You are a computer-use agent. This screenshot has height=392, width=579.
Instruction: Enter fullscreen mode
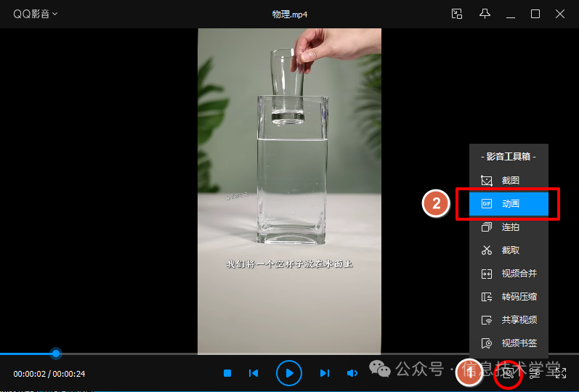click(561, 373)
